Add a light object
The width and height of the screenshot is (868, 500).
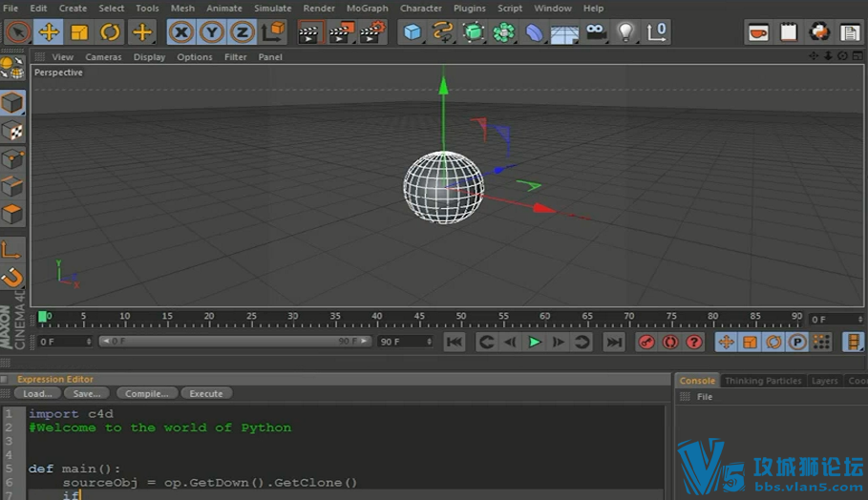tap(626, 32)
